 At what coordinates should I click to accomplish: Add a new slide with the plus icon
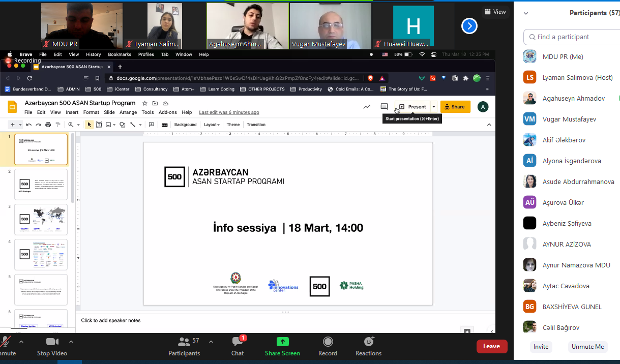coord(12,125)
